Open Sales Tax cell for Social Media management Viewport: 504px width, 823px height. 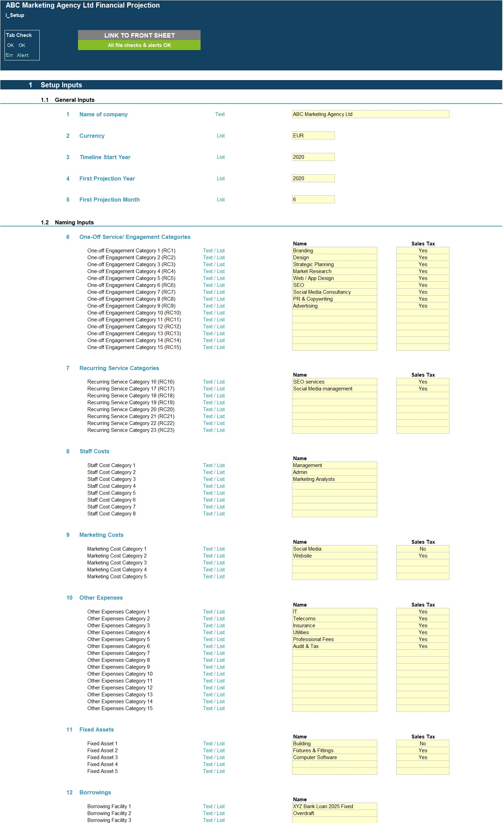pyautogui.click(x=423, y=389)
